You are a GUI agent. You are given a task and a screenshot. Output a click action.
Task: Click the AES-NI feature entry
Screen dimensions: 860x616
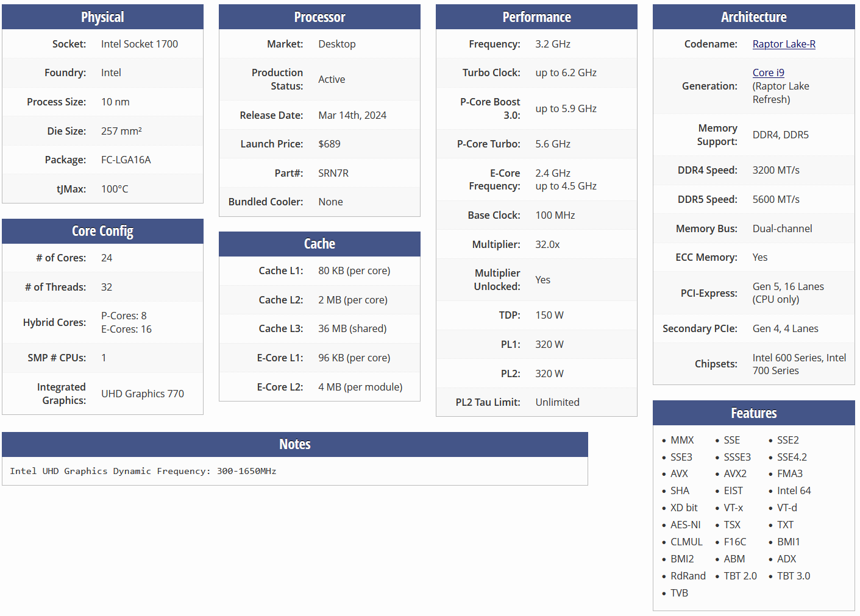[686, 525]
